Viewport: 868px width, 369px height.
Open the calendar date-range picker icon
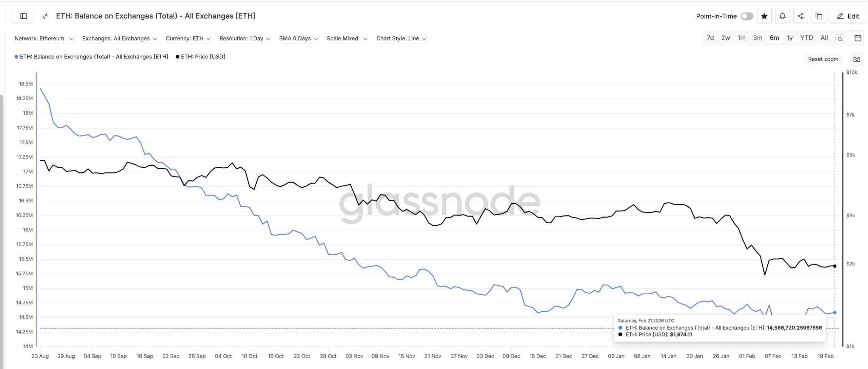pos(858,38)
